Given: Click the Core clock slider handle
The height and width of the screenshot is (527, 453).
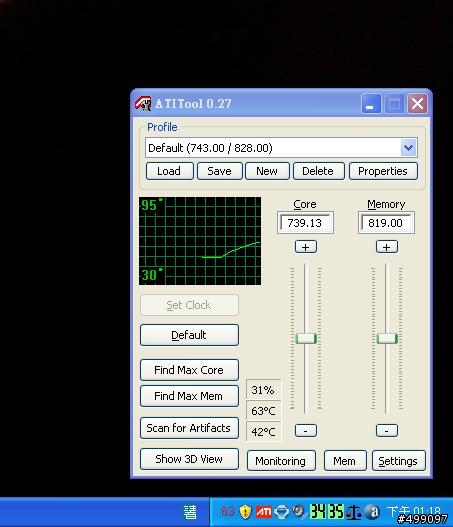Looking at the screenshot, I should tap(306, 338).
